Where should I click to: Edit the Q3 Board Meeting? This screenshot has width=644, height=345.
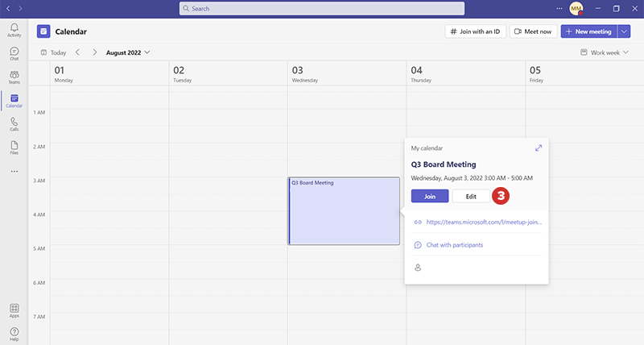[471, 196]
